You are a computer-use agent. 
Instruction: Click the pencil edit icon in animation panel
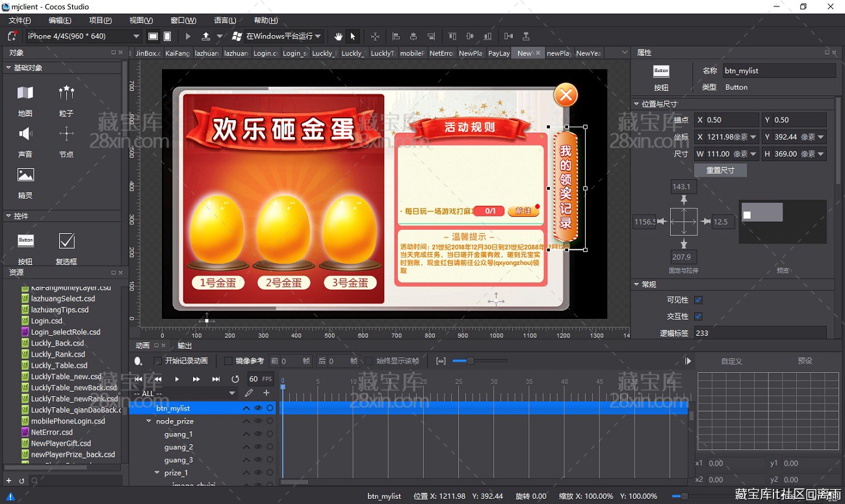coord(248,393)
